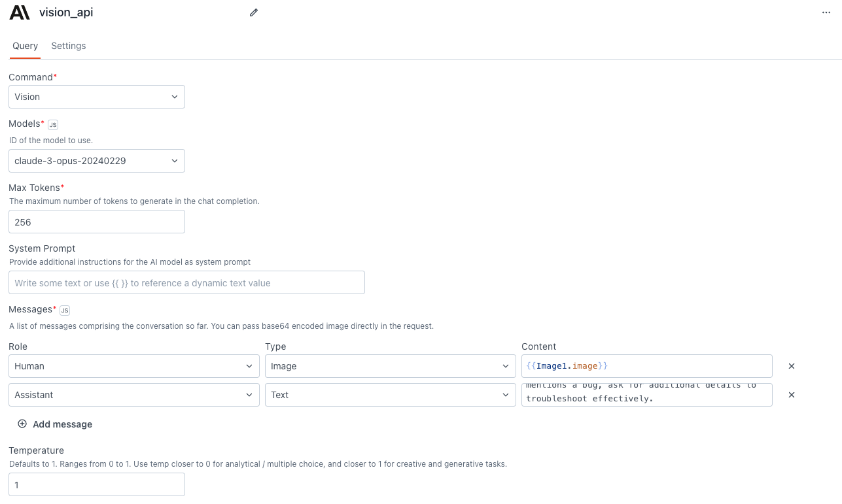Open the Type dropdown set to Text
Image resolution: width=842 pixels, height=504 pixels.
pyautogui.click(x=390, y=395)
